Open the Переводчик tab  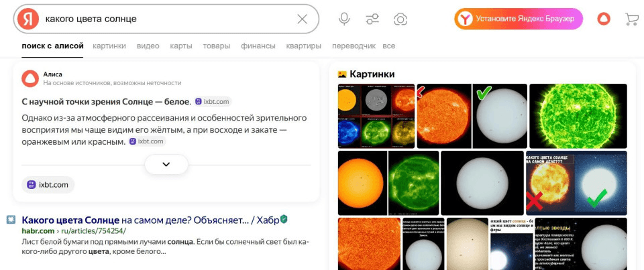click(x=354, y=46)
